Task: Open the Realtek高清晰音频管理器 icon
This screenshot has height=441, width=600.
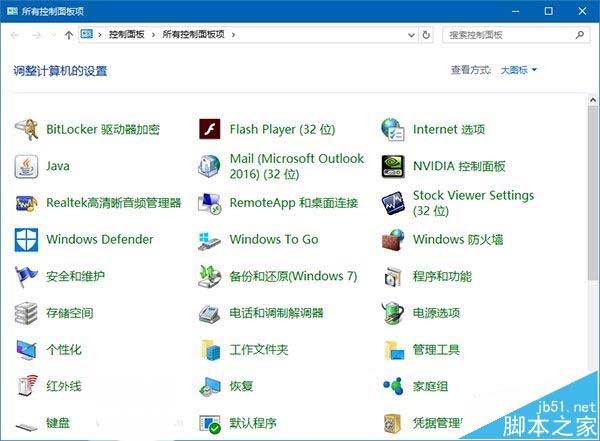Action: [x=26, y=203]
